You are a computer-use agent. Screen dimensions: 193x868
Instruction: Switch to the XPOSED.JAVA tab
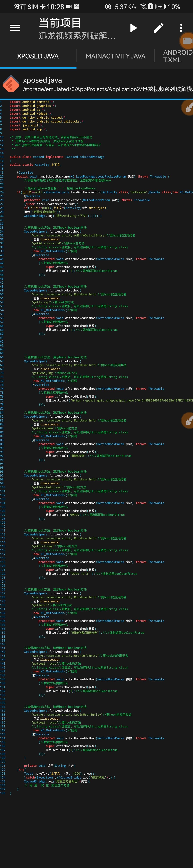(x=38, y=56)
